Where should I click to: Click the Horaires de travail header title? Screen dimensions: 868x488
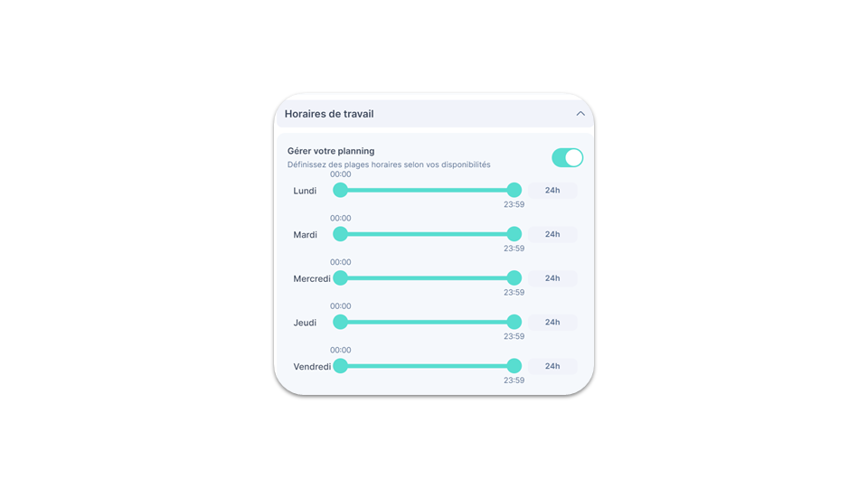[x=329, y=114]
